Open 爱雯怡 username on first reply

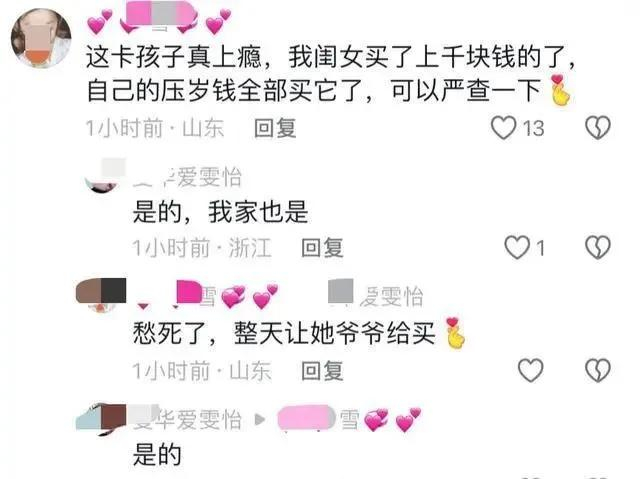(x=188, y=177)
